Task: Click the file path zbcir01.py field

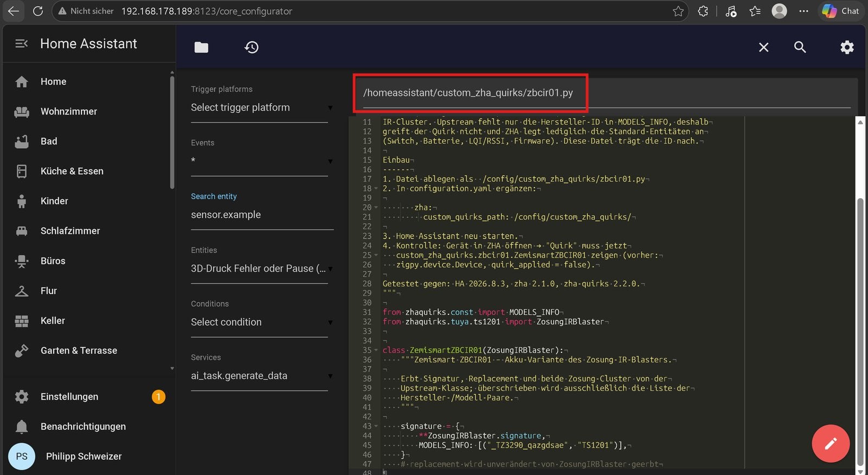Action: (x=607, y=93)
